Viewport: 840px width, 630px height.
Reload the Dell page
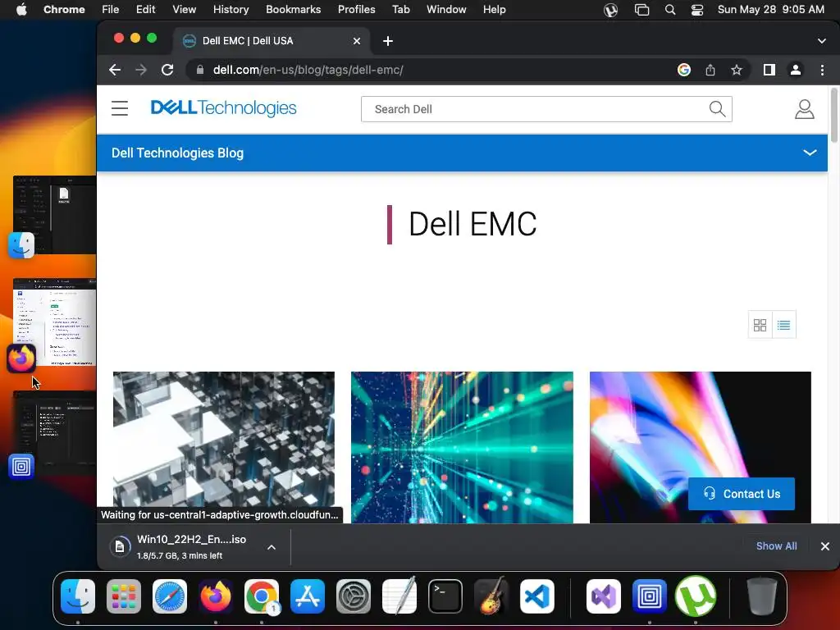(167, 70)
